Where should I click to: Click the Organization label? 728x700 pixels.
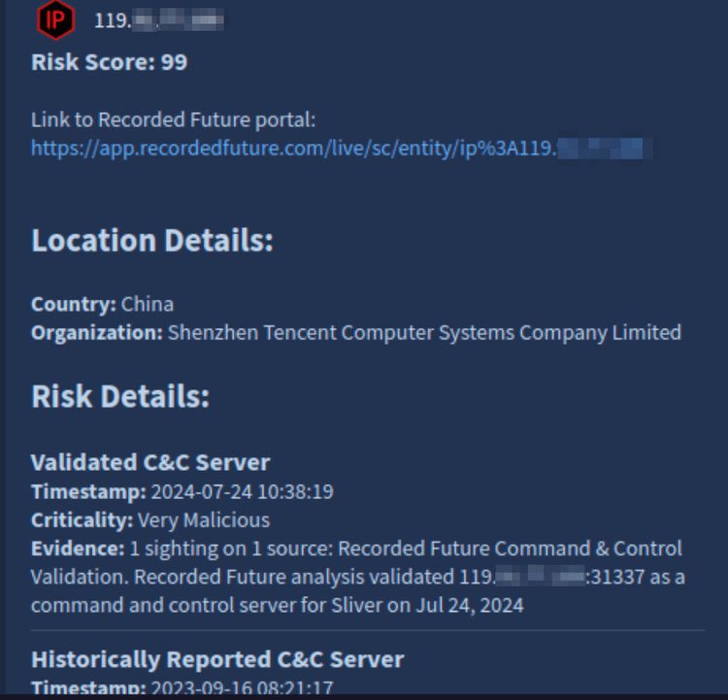point(96,333)
